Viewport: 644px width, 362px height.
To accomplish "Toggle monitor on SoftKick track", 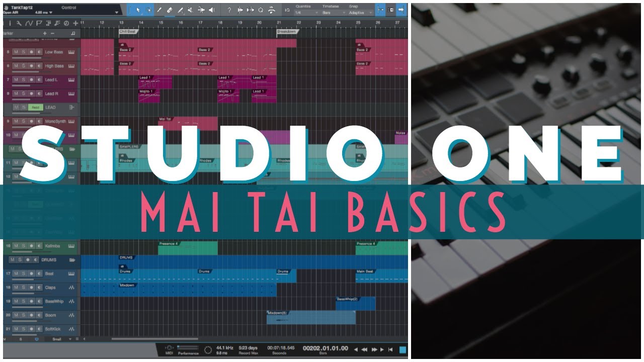I will pos(40,329).
